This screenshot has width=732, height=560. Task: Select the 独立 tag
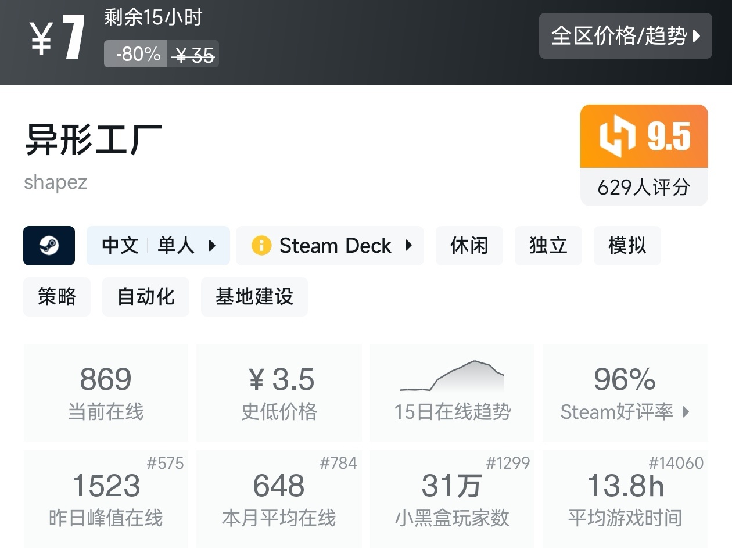point(548,246)
